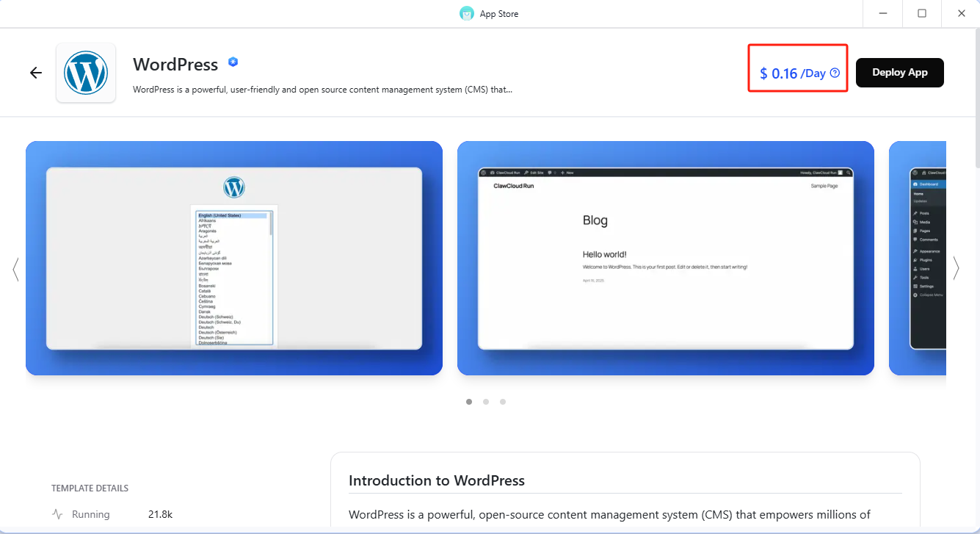Show the previous screenshot with left chevron
Image resolution: width=980 pixels, height=534 pixels.
(x=15, y=269)
